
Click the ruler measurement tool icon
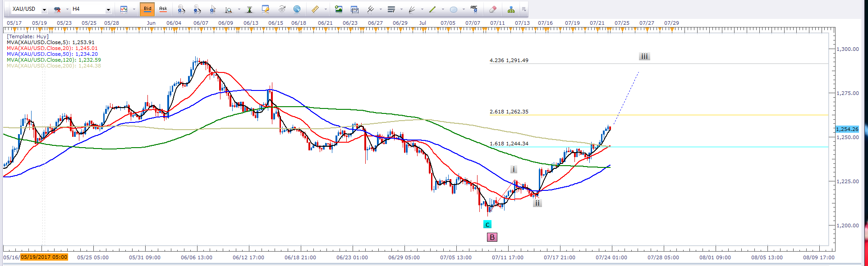(315, 9)
